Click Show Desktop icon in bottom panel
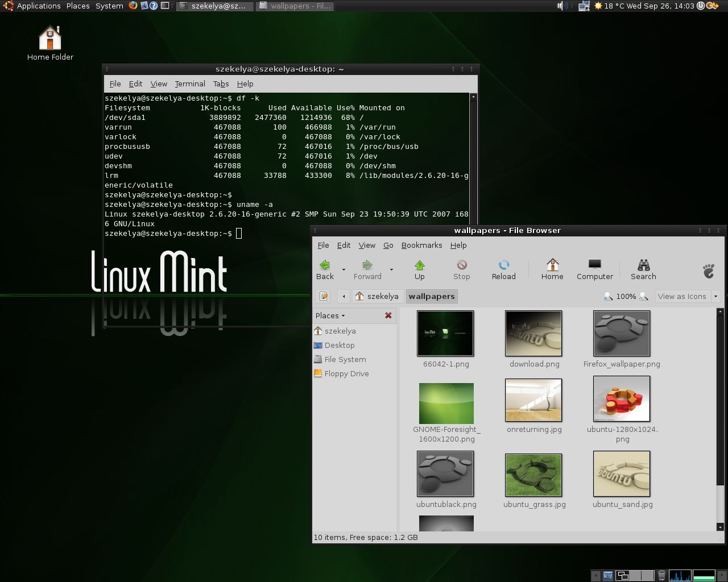The image size is (728, 582). click(x=607, y=576)
